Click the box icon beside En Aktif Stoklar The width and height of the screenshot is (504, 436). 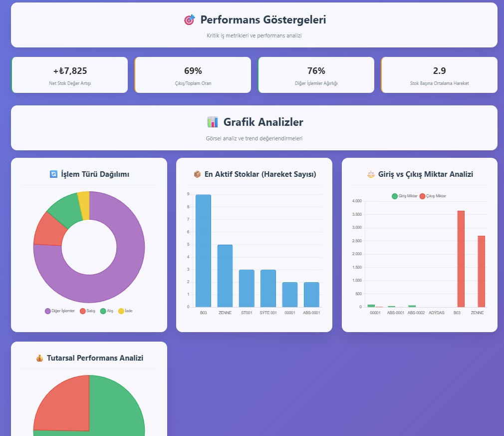pyautogui.click(x=197, y=174)
